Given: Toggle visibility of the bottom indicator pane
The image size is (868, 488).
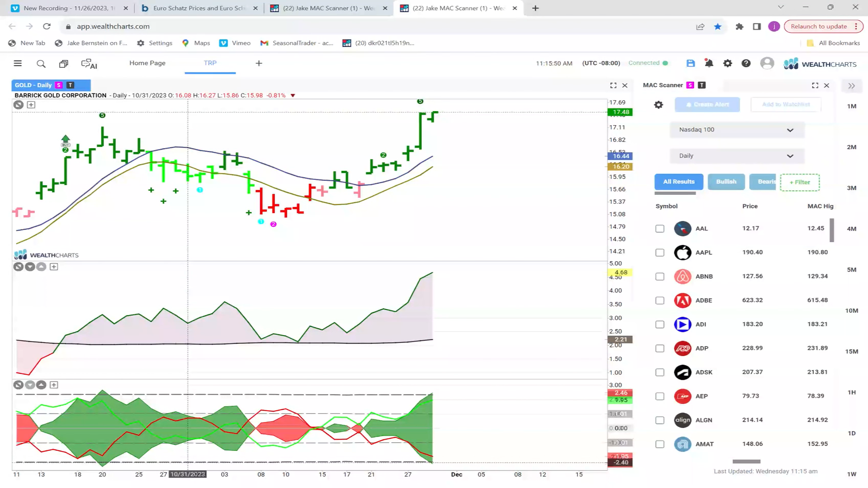Looking at the screenshot, I should tap(18, 385).
